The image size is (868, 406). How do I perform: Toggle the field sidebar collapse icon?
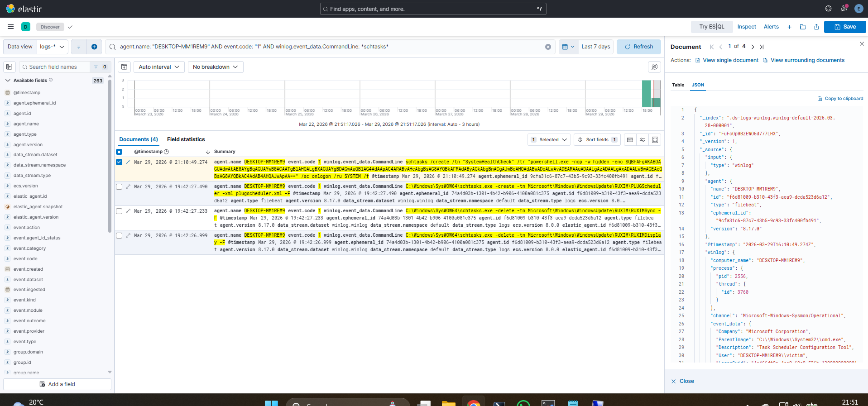[9, 67]
